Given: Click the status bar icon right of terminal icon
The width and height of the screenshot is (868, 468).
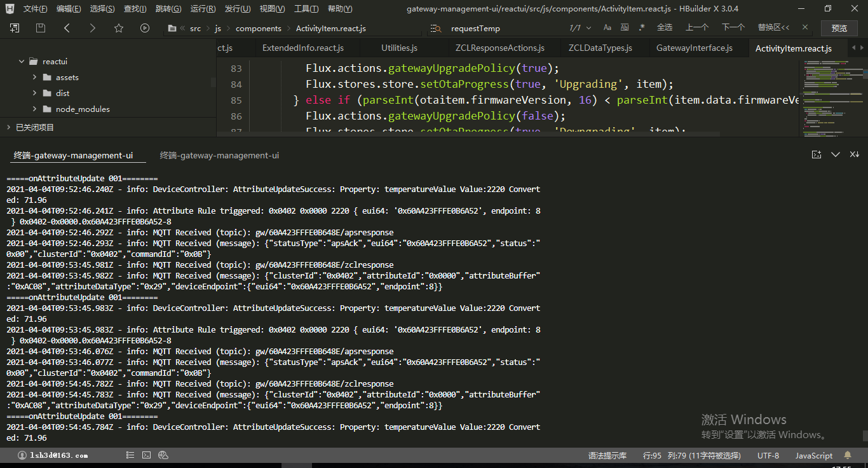Looking at the screenshot, I should (163, 455).
